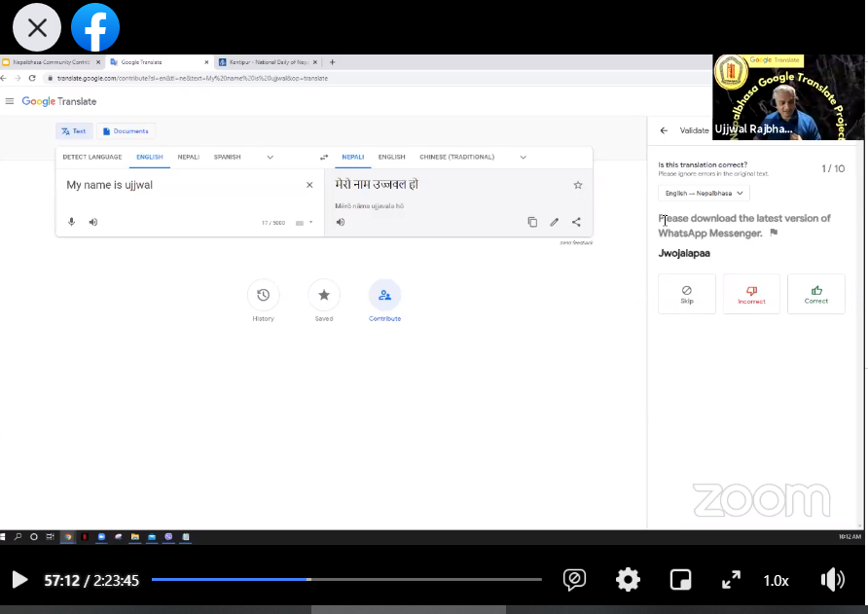The height and width of the screenshot is (614, 868).
Task: Open the input tools keyboard dropdown
Action: [x=304, y=223]
